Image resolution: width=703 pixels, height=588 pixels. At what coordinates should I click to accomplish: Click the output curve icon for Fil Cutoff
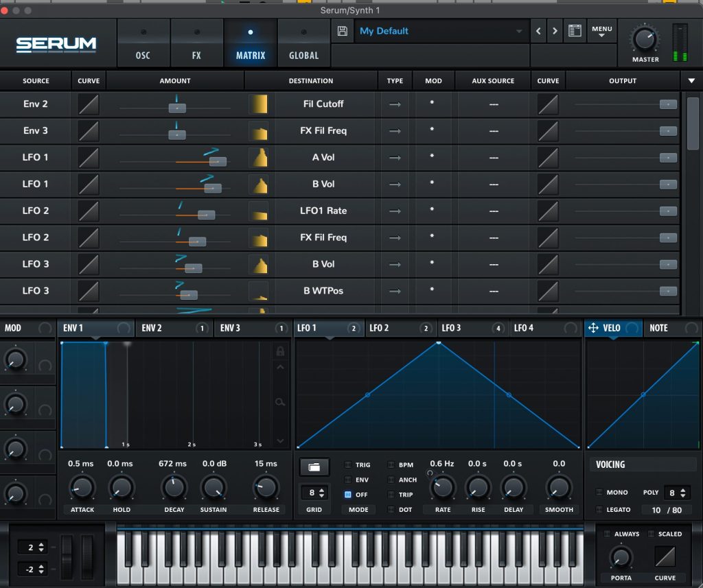(548, 104)
